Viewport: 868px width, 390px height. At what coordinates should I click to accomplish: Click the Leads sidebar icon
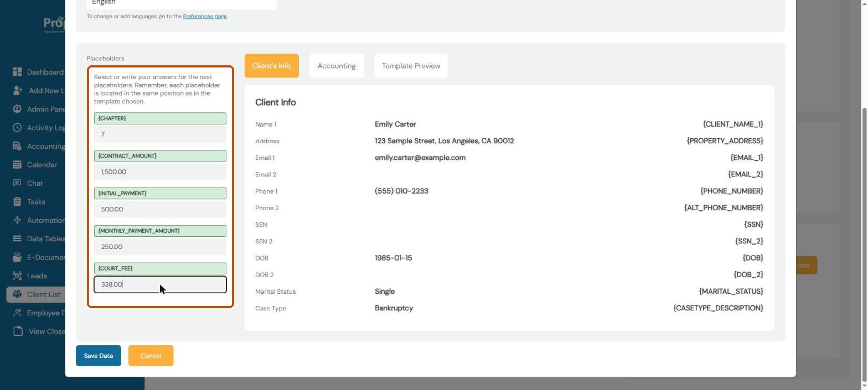click(17, 275)
